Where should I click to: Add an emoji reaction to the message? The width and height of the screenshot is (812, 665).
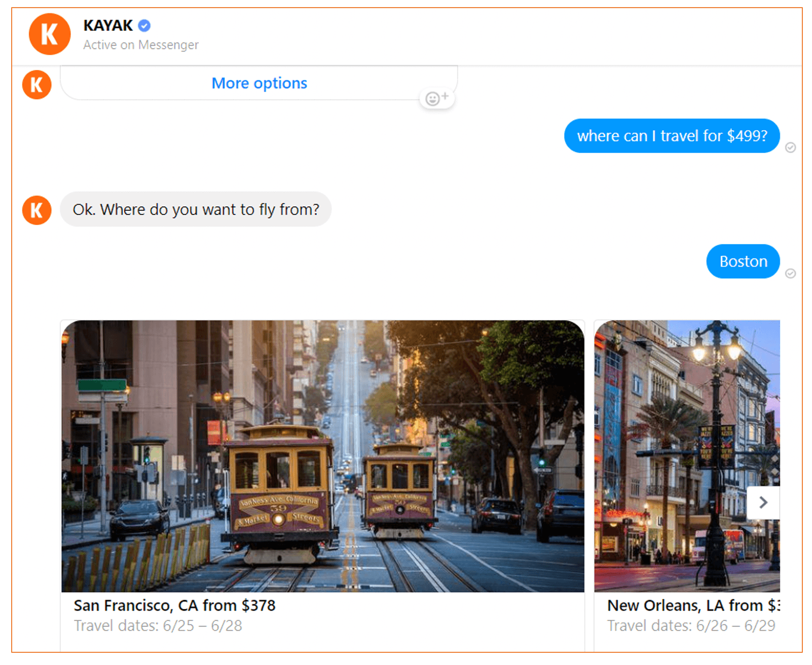[x=436, y=98]
